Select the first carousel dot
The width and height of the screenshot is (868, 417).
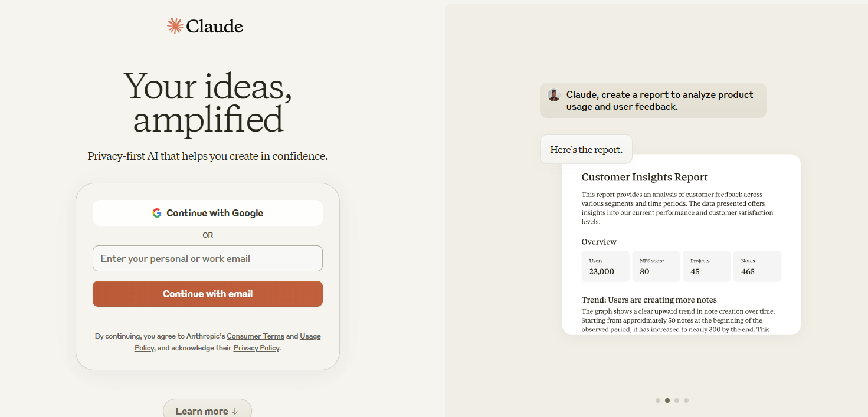point(658,400)
